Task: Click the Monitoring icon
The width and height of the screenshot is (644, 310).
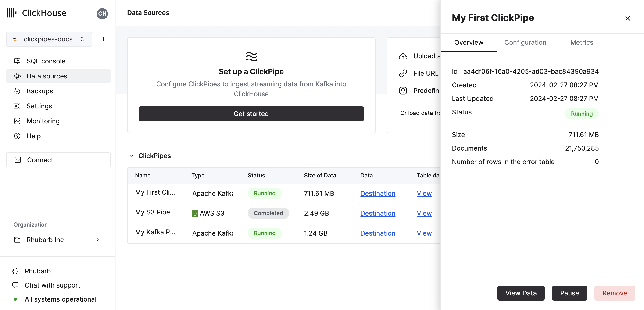Action: (x=17, y=121)
